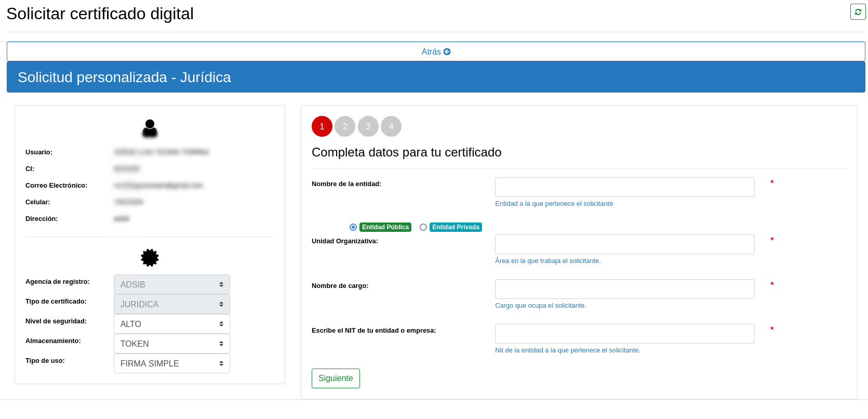The height and width of the screenshot is (419, 868).
Task: Open the Agencia de registro dropdown
Action: coord(171,284)
